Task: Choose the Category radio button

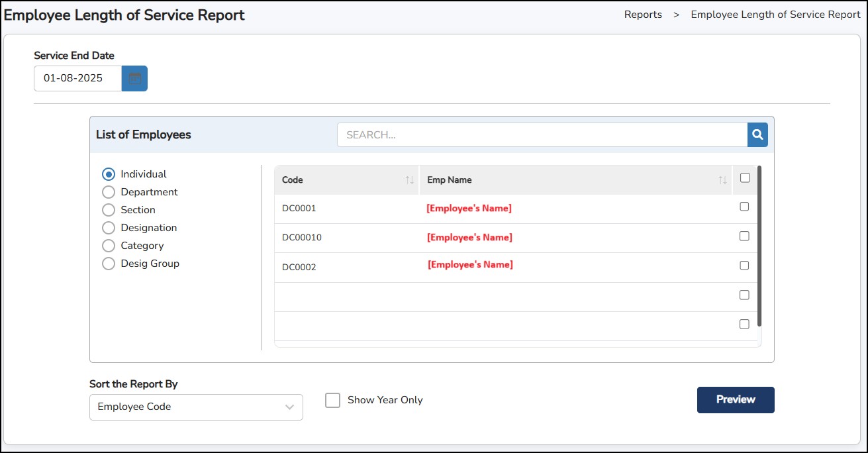Action: coord(109,246)
